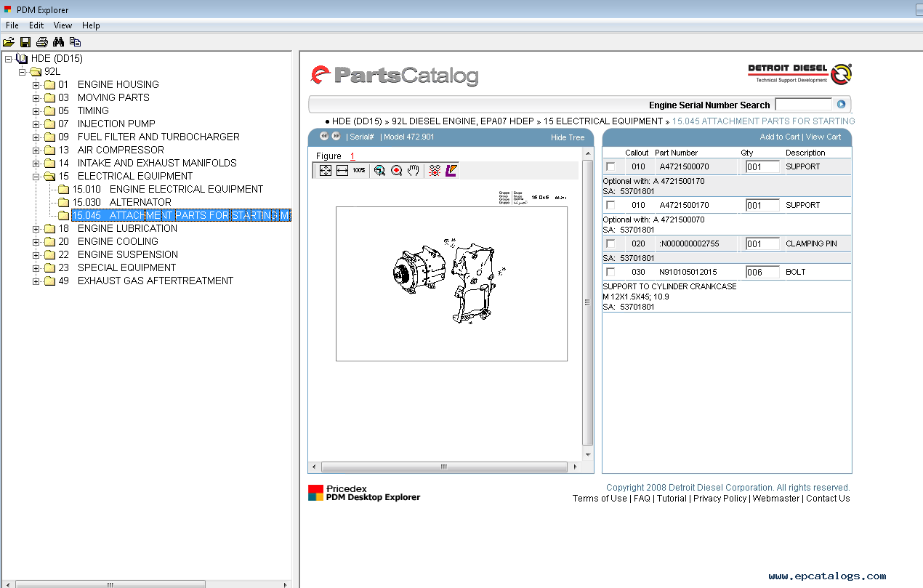Click the fit-width icon in figure toolbar
The width and height of the screenshot is (923, 588).
tap(342, 170)
